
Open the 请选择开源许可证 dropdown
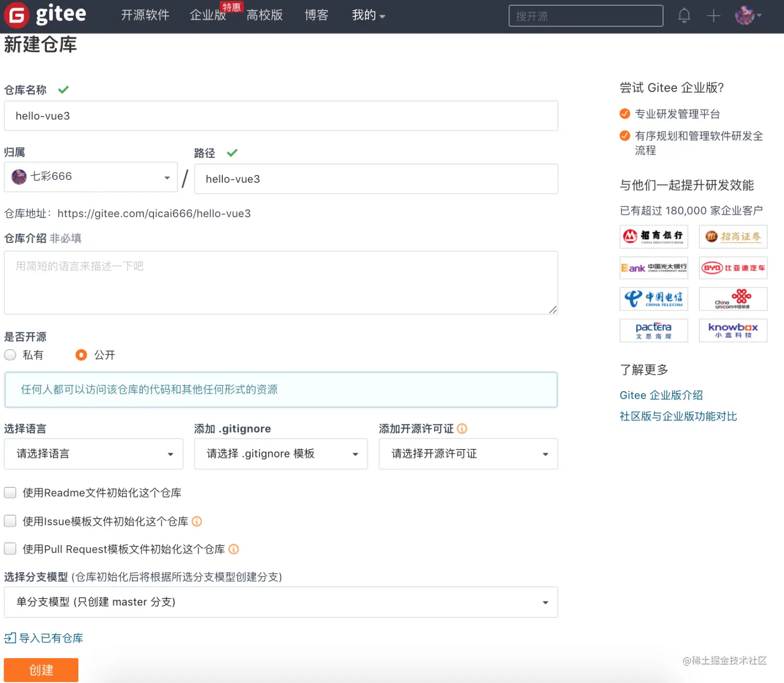[x=468, y=454]
